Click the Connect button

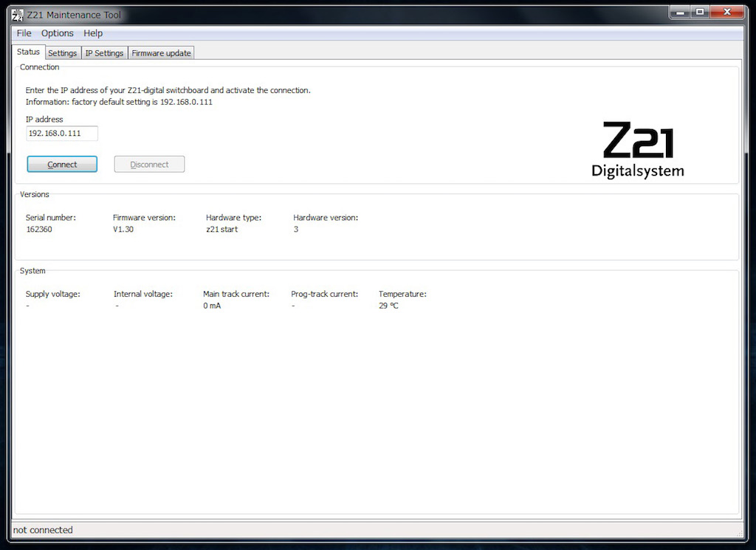click(x=62, y=165)
